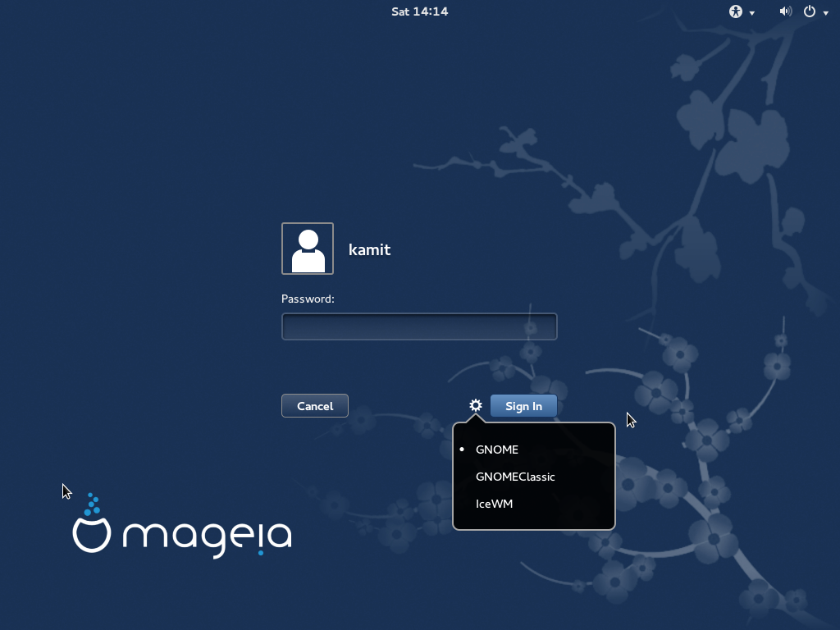Click the accessibility icon in the top bar
The height and width of the screenshot is (630, 840).
734,11
